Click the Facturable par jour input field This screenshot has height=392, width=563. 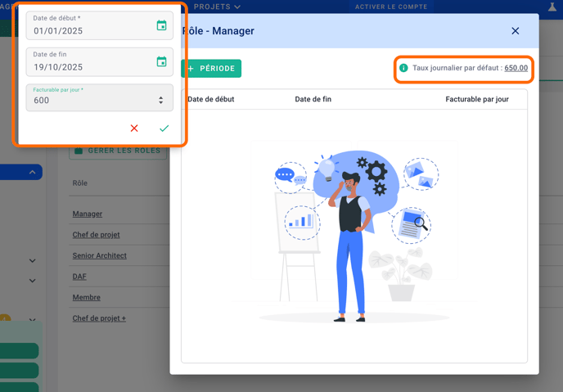point(90,101)
